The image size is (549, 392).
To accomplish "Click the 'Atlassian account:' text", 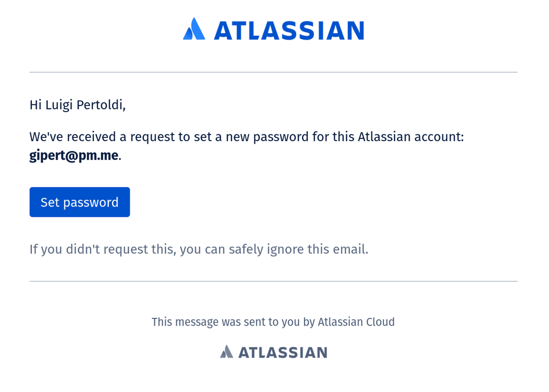I will (411, 136).
